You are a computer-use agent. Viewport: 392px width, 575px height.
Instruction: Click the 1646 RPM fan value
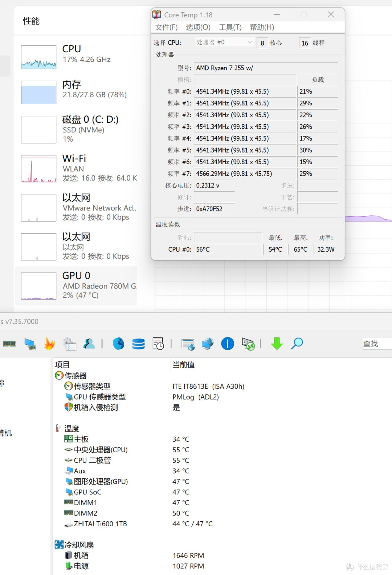coord(188,555)
